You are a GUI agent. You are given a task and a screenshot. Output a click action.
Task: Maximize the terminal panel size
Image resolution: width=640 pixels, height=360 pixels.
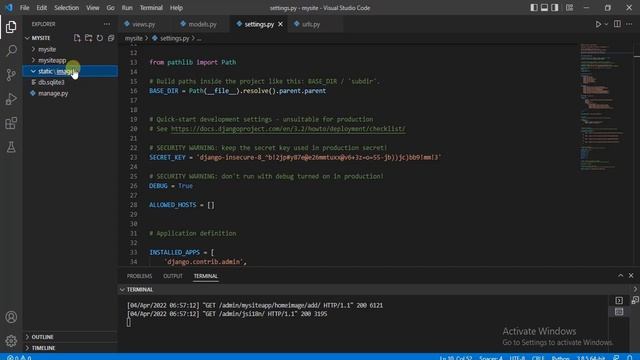click(620, 276)
